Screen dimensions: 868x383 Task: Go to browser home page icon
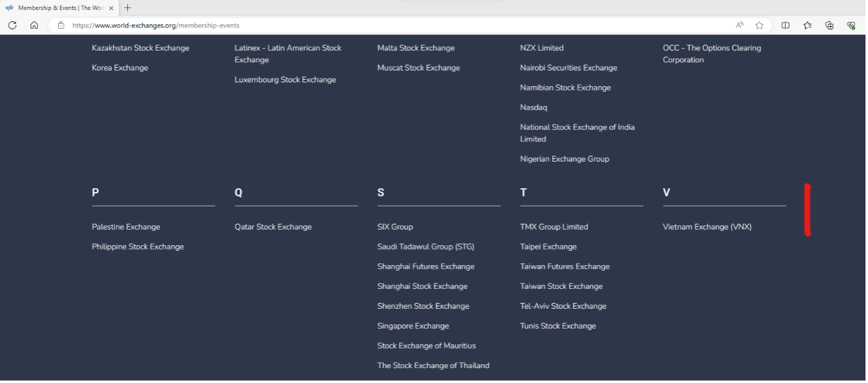[34, 26]
